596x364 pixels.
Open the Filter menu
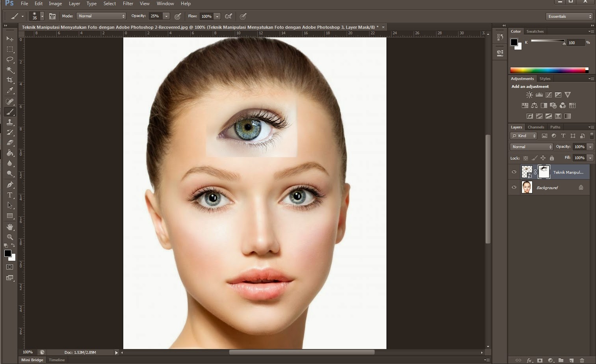point(128,4)
